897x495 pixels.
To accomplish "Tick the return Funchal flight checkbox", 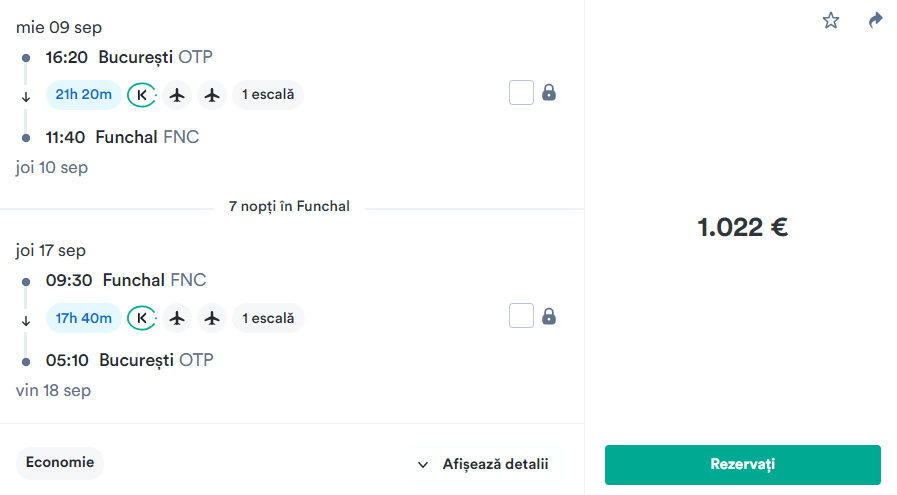I will (x=521, y=317).
